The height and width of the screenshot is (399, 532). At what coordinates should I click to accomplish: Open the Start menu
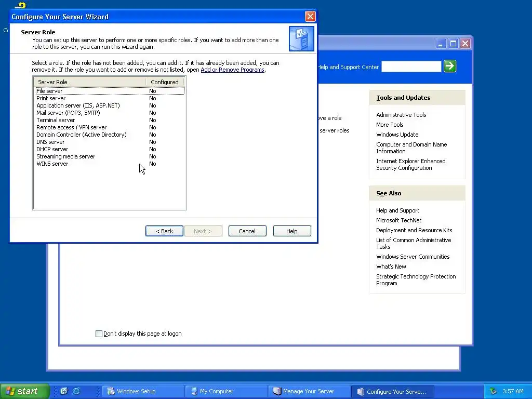tap(24, 391)
